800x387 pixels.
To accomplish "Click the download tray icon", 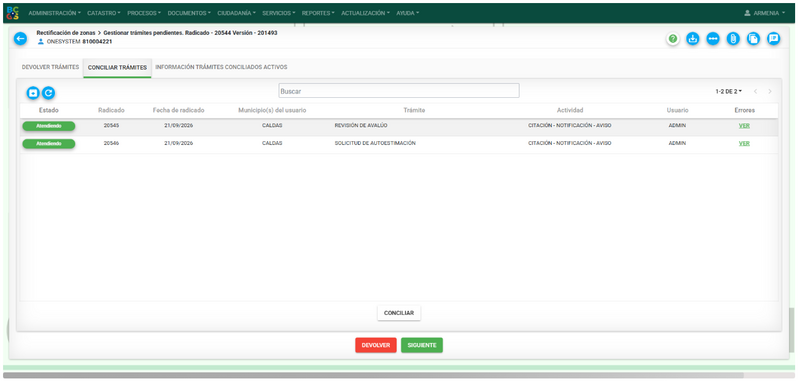I will (692, 39).
